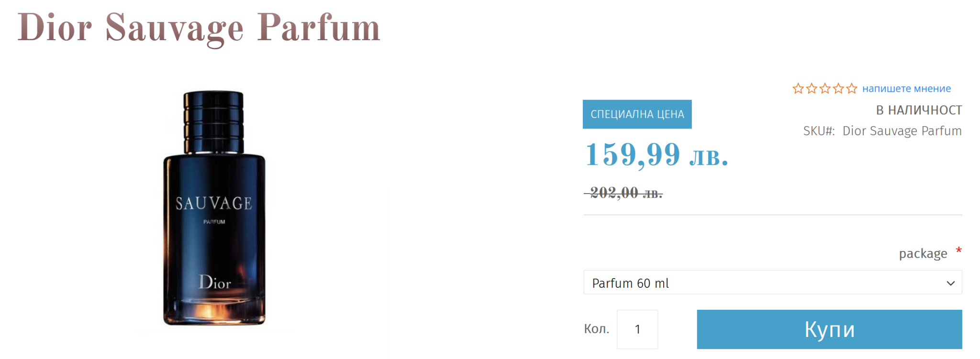Click the first rating star
980x359 pixels.
click(x=798, y=88)
